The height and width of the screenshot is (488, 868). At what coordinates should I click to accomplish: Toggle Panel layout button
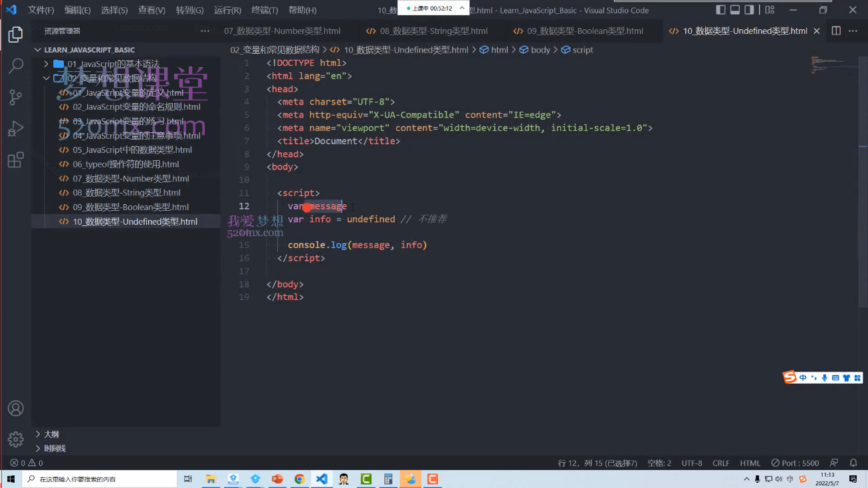click(735, 10)
